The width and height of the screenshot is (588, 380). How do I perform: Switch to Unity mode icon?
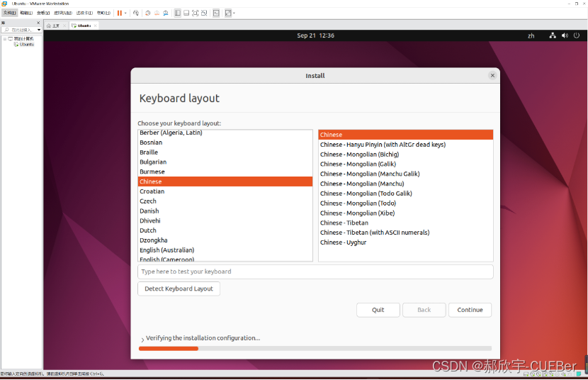[x=204, y=13]
